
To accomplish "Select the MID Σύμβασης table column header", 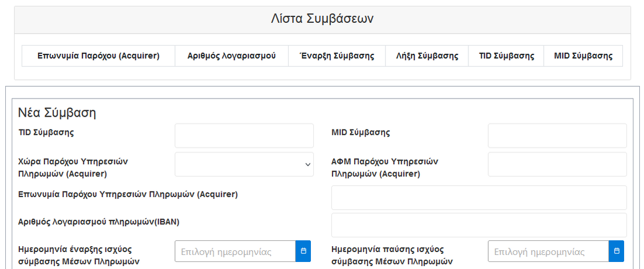I will pos(583,56).
